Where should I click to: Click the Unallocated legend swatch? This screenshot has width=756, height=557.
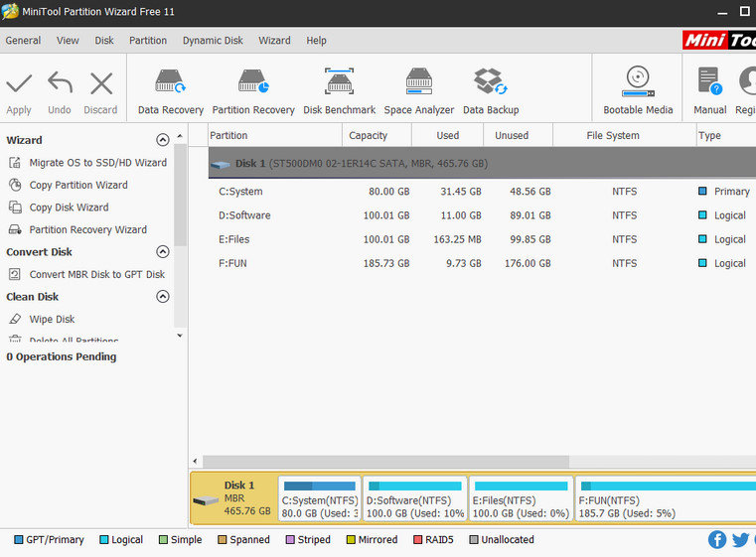pos(474,540)
